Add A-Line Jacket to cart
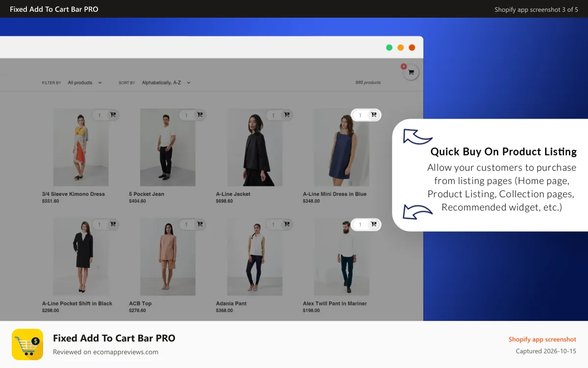Image resolution: width=588 pixels, height=368 pixels. [x=287, y=115]
